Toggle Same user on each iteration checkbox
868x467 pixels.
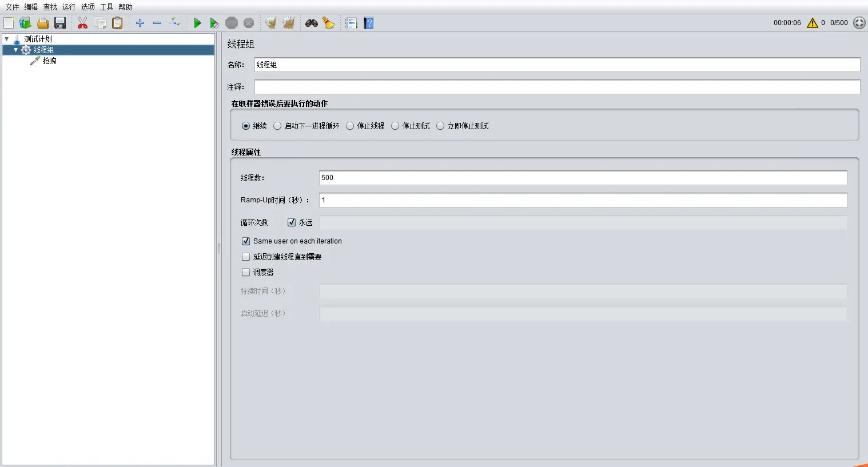point(246,241)
